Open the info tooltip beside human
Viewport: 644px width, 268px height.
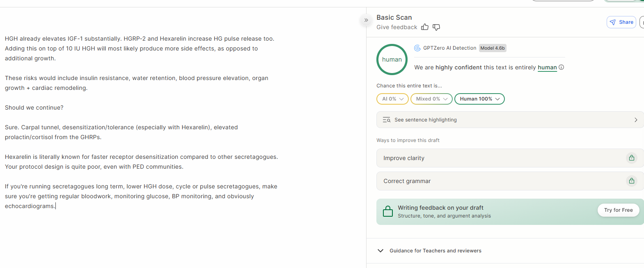561,67
